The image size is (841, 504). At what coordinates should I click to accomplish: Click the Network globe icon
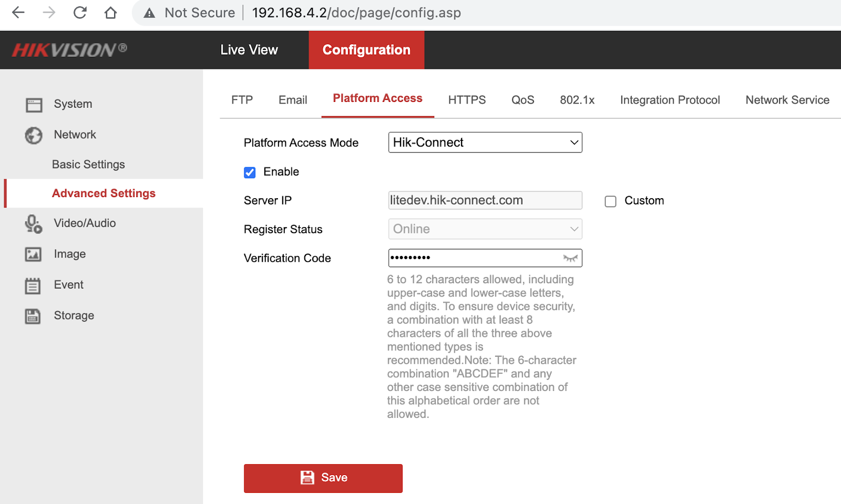[34, 135]
